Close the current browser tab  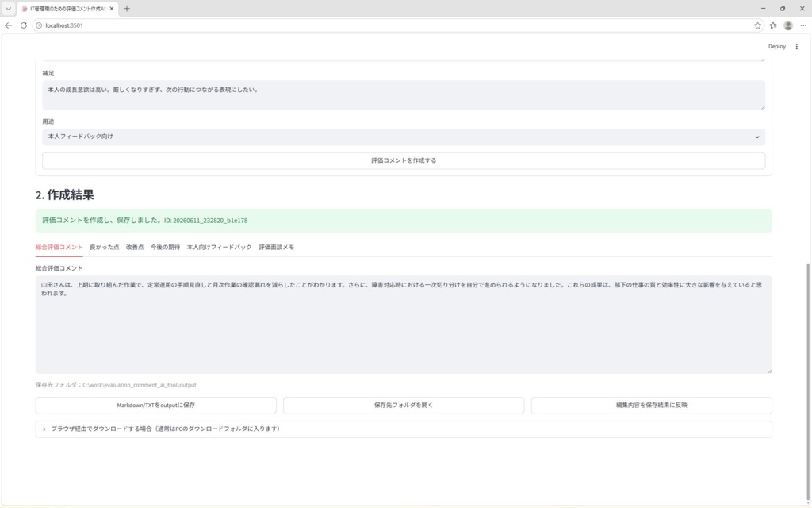click(111, 9)
